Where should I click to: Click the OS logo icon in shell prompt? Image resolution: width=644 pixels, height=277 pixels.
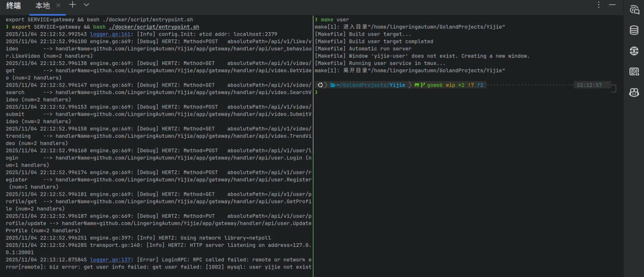point(320,85)
